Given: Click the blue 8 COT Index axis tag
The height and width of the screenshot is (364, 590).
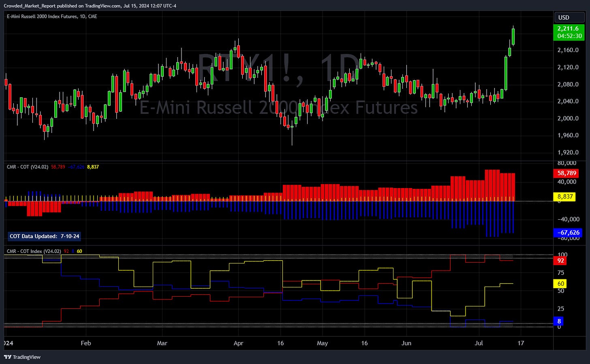Looking at the screenshot, I should (x=559, y=321).
